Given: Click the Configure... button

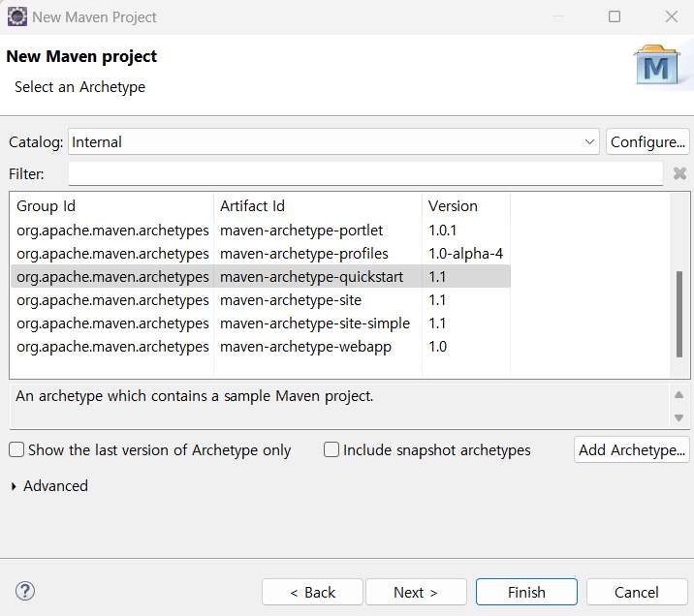Looking at the screenshot, I should point(647,142).
